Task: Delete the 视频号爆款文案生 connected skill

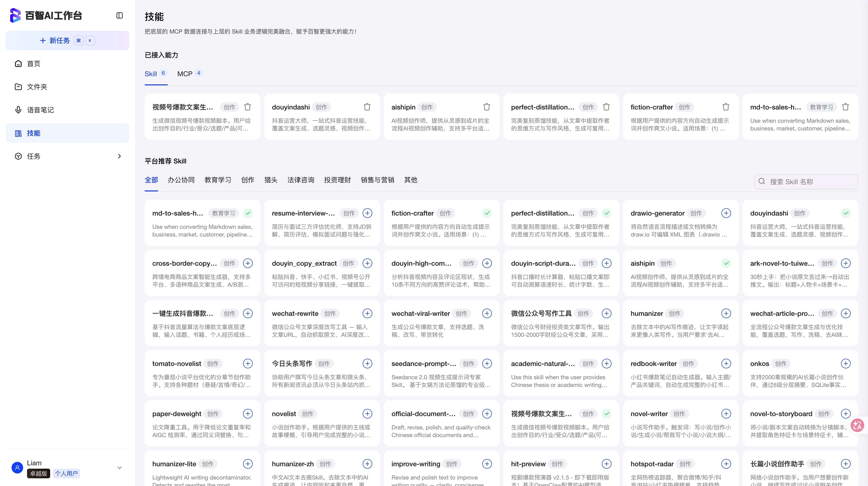Action: (x=248, y=107)
